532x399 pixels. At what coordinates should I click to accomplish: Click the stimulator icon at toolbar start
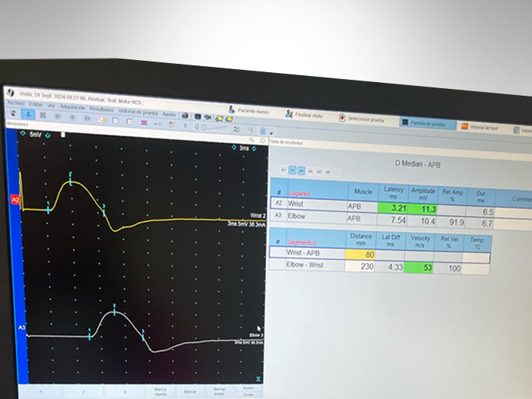pyautogui.click(x=13, y=114)
